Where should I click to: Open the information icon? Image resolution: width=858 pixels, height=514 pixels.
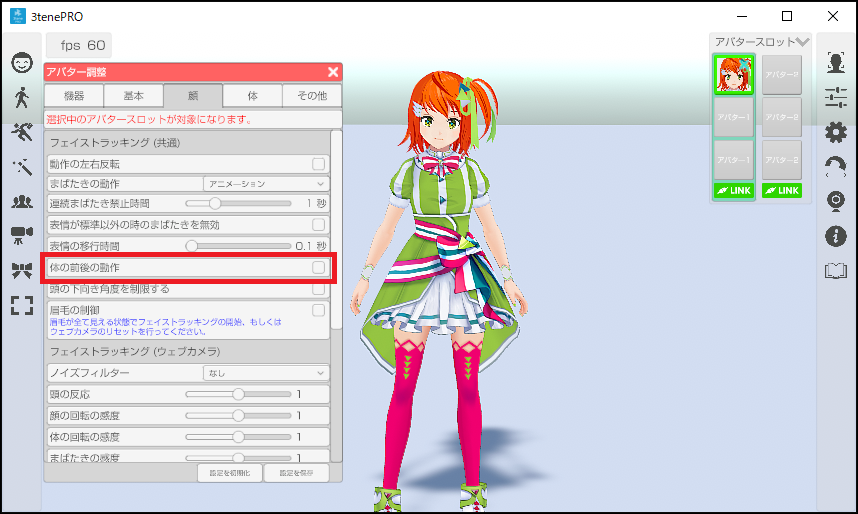click(x=836, y=236)
